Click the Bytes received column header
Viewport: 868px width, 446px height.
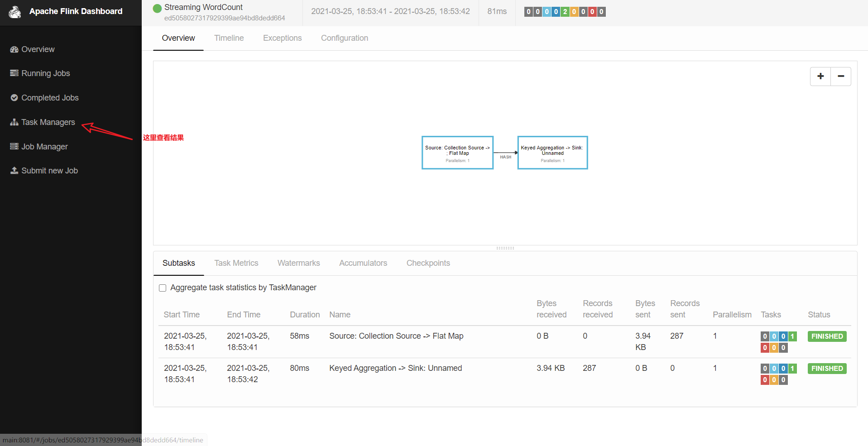click(551, 309)
